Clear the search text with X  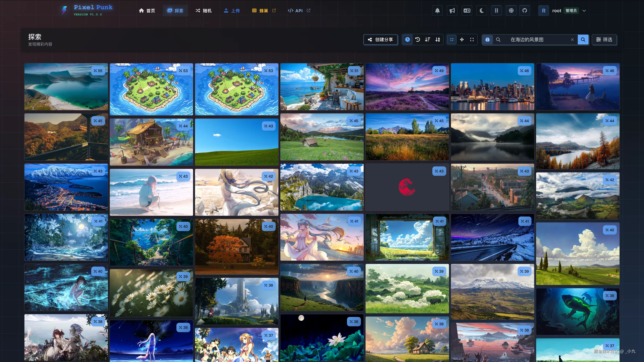[572, 40]
